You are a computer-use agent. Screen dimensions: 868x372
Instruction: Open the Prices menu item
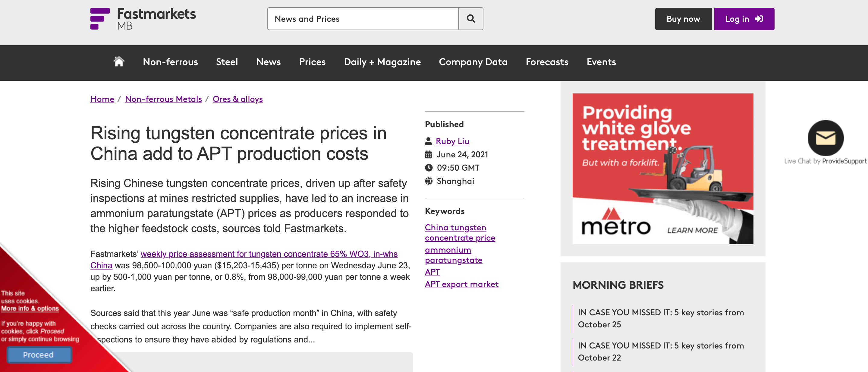coord(312,62)
